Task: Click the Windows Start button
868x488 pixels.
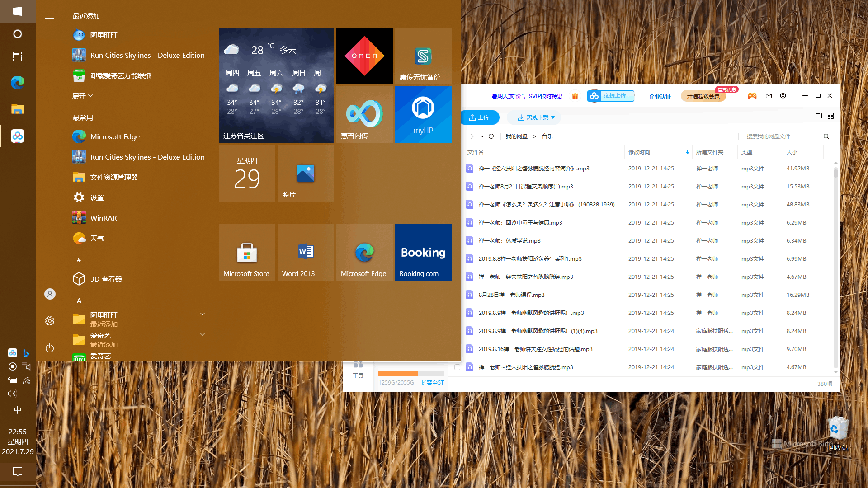Action: [18, 11]
